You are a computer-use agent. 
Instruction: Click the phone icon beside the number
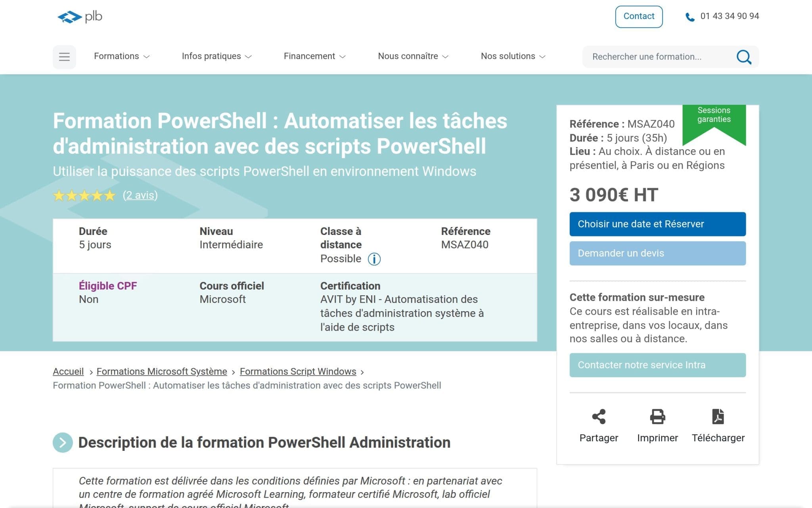[690, 17]
